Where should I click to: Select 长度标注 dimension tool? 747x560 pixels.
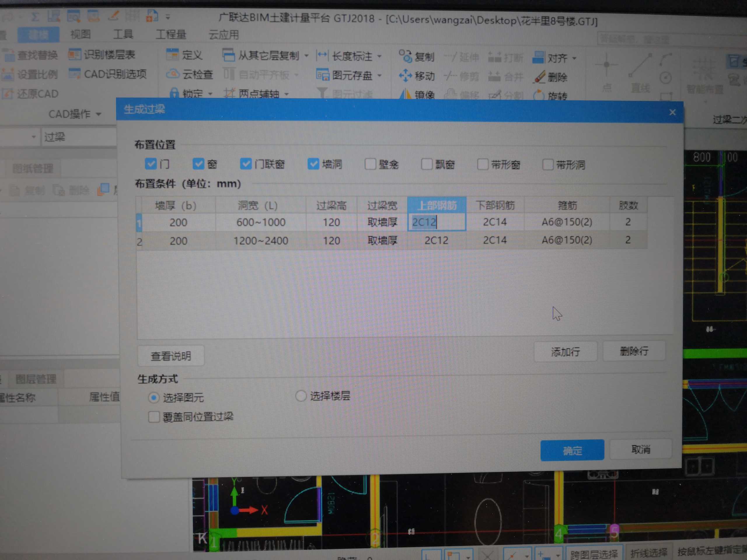(344, 56)
